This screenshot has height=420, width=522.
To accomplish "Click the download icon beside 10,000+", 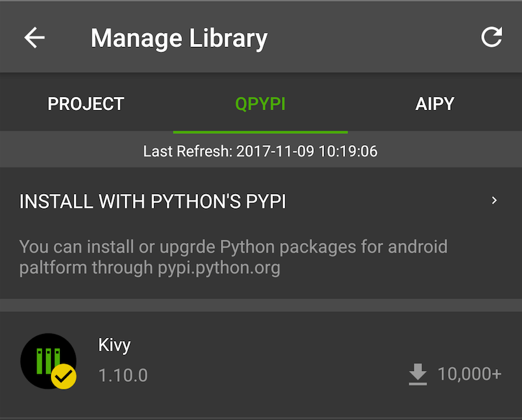I will click(418, 374).
